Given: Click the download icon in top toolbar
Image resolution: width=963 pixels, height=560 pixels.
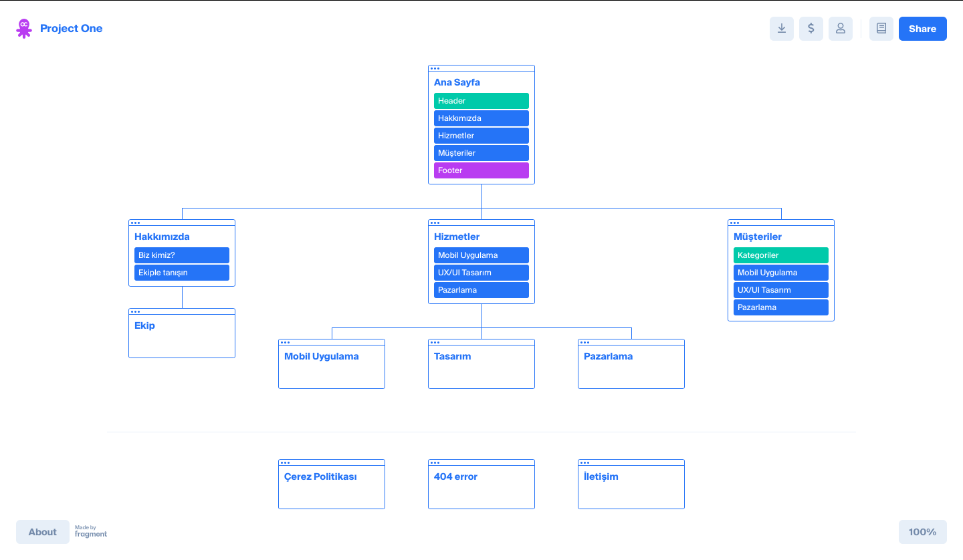Looking at the screenshot, I should [782, 29].
